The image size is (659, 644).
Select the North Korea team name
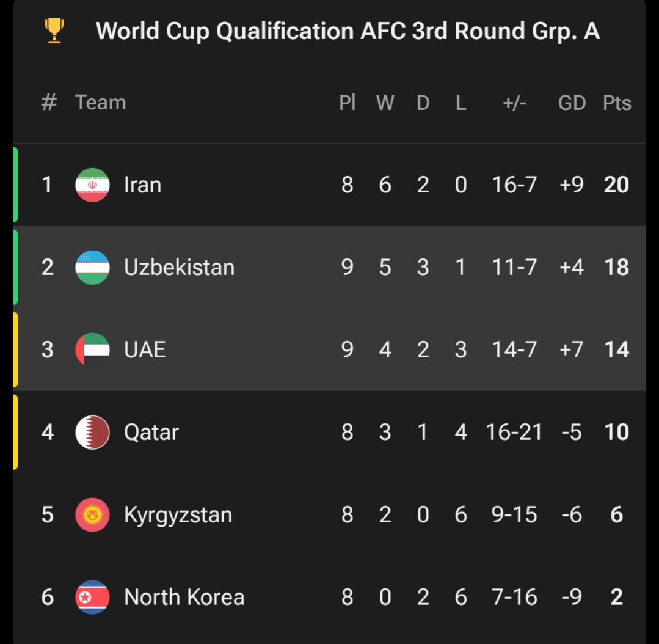tap(184, 597)
